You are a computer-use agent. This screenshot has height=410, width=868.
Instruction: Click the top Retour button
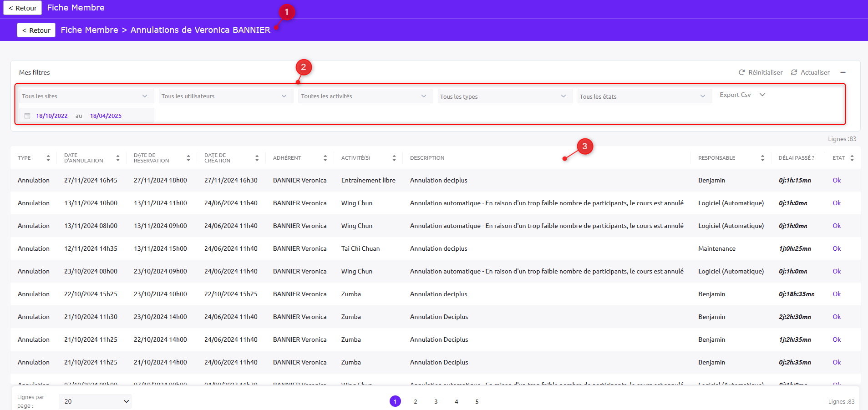[x=23, y=8]
